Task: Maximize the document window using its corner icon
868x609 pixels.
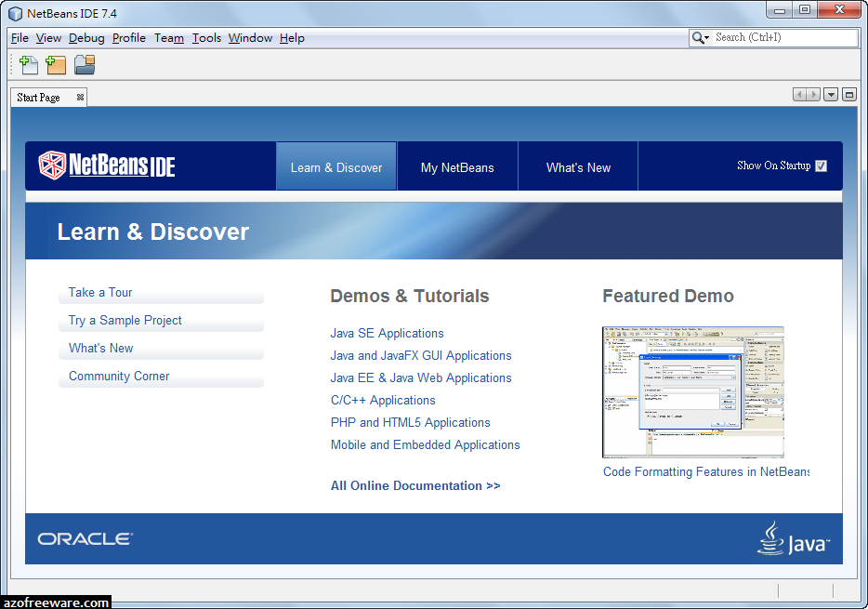Action: (x=848, y=94)
